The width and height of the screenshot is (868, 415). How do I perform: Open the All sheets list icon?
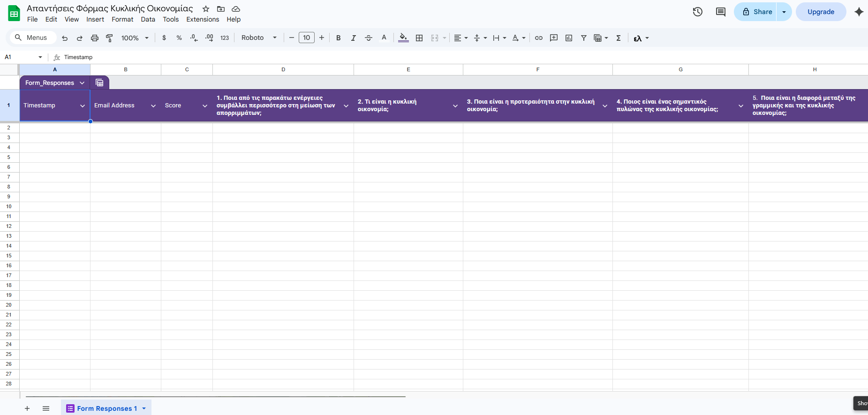[46, 408]
